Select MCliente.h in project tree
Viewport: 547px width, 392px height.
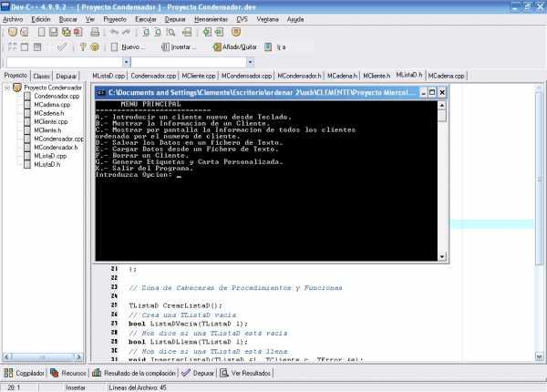[47, 130]
